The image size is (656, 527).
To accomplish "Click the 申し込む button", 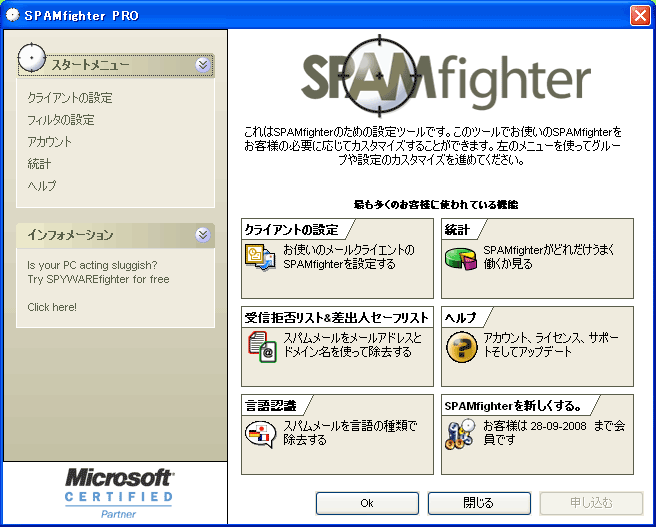I will click(x=591, y=503).
